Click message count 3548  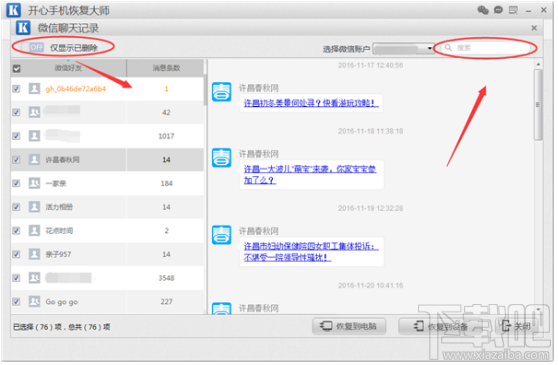(x=166, y=278)
